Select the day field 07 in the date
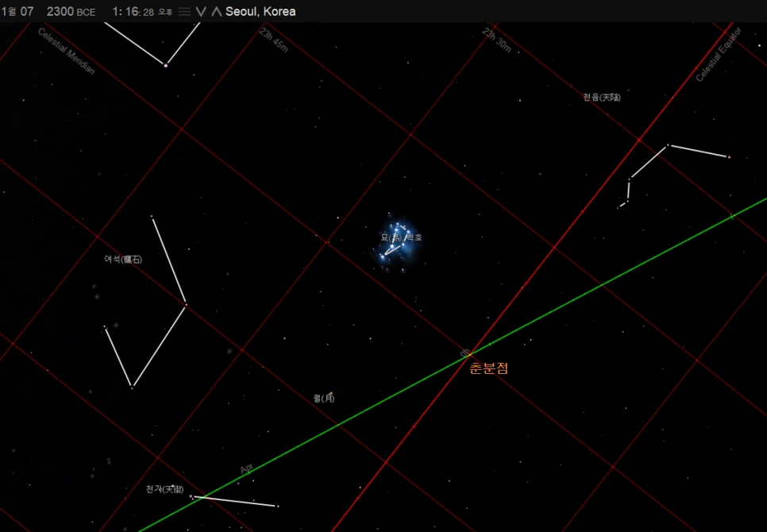 click(x=26, y=12)
